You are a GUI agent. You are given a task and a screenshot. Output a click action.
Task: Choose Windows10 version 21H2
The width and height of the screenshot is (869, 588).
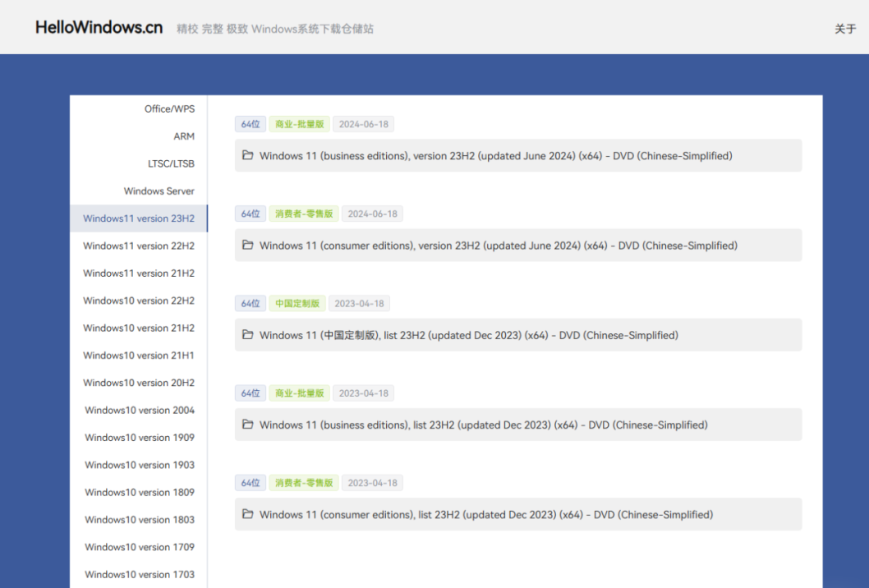(x=139, y=328)
